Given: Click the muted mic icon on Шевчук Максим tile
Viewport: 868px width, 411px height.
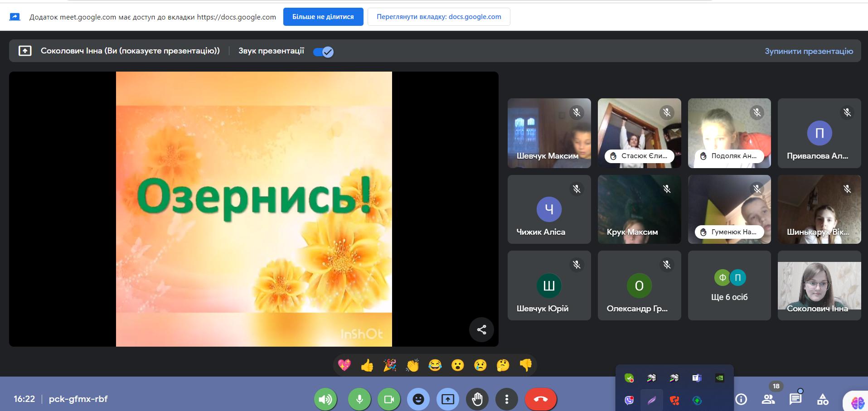Looking at the screenshot, I should point(577,112).
